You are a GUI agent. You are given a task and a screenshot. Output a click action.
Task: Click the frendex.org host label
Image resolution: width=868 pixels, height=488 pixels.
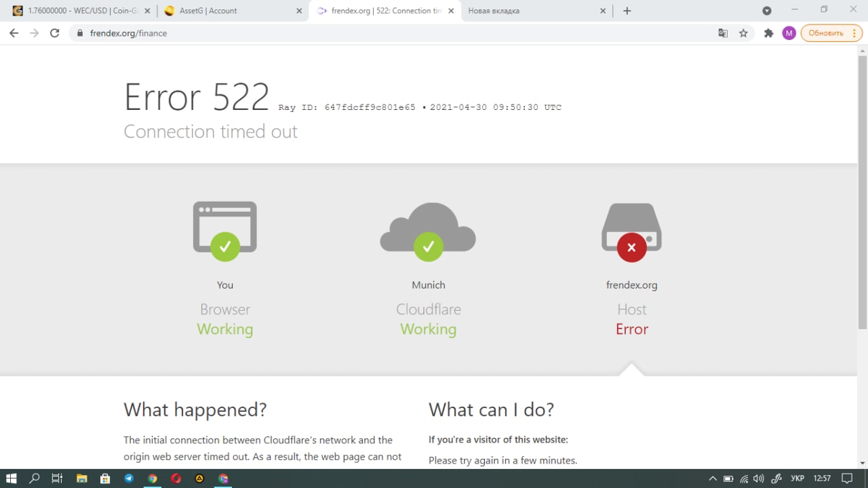pos(631,285)
